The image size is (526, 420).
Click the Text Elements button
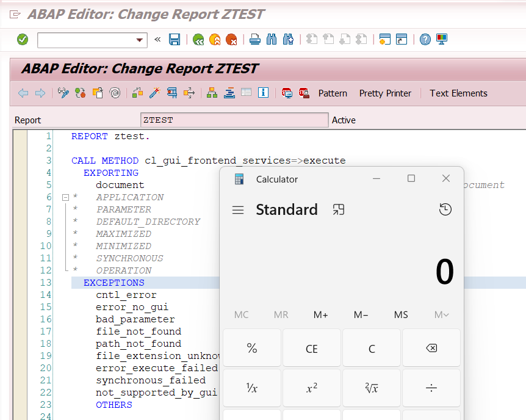pyautogui.click(x=459, y=93)
